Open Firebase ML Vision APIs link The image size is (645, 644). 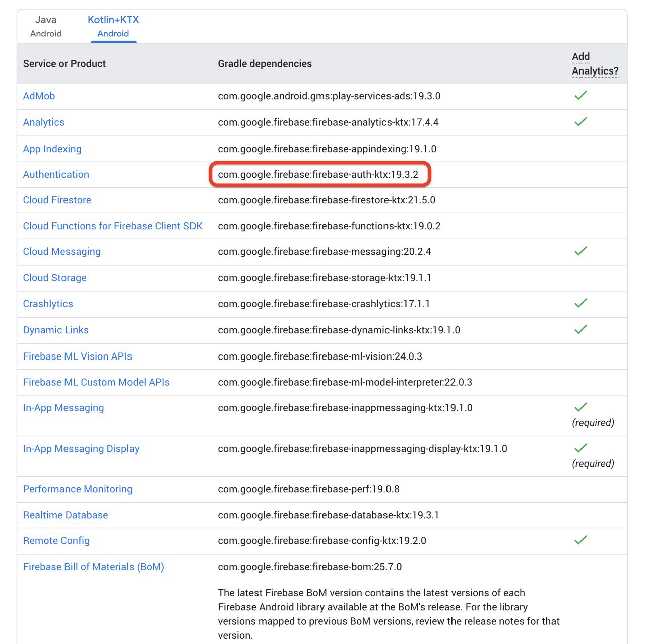tap(77, 356)
